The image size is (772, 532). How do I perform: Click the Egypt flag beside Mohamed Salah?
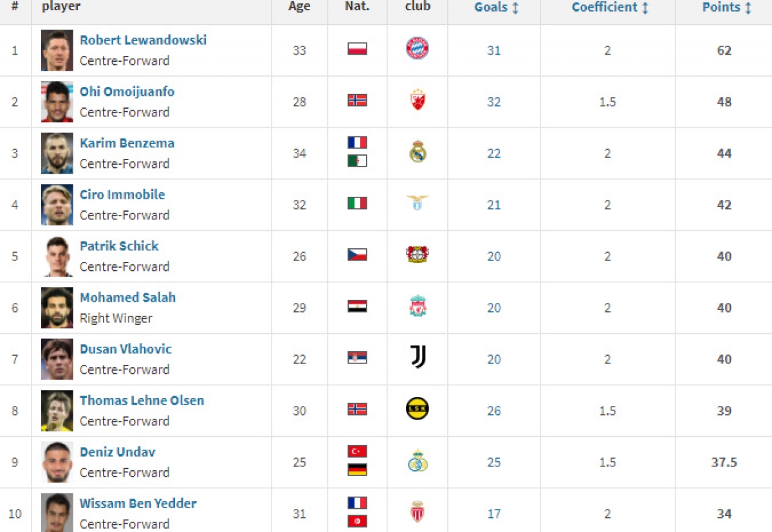357,306
